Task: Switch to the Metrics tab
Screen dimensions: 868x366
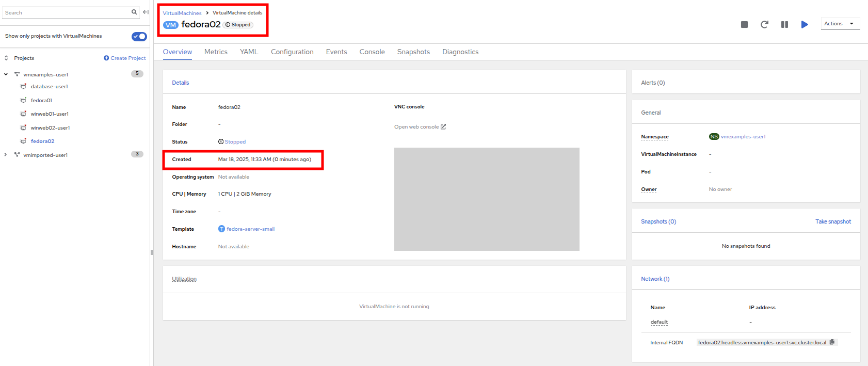Action: coord(216,52)
